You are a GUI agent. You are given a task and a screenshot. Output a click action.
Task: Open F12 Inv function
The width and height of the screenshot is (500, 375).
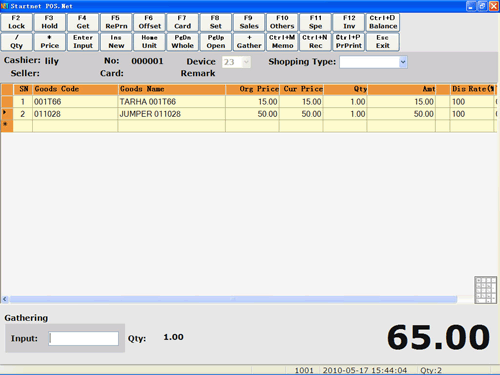point(349,22)
